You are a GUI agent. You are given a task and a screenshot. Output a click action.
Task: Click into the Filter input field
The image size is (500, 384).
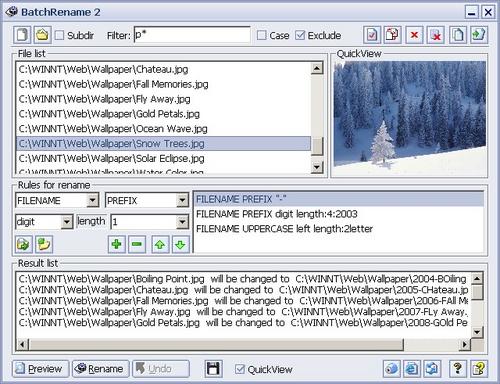coord(192,35)
